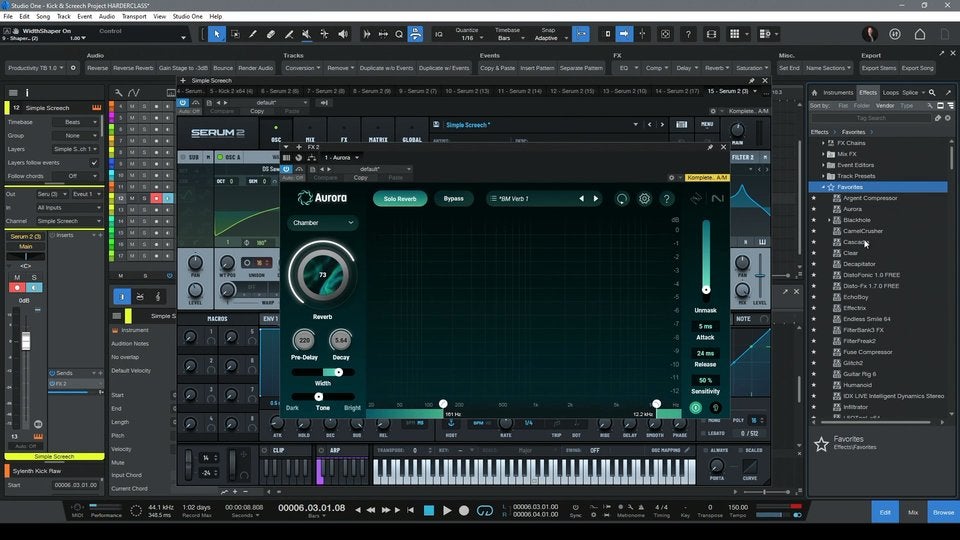Viewport: 960px width, 540px height.
Task: Select Decapitator in Favorites list
Action: (x=859, y=264)
